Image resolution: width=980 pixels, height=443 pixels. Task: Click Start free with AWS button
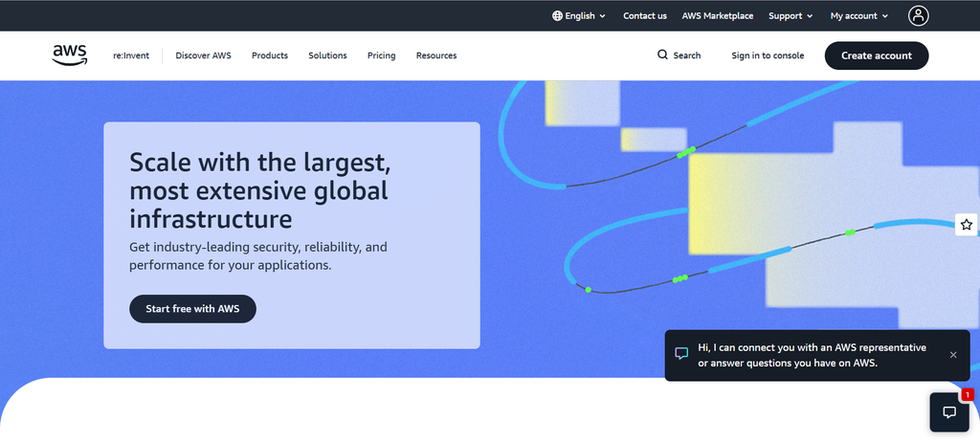[192, 309]
